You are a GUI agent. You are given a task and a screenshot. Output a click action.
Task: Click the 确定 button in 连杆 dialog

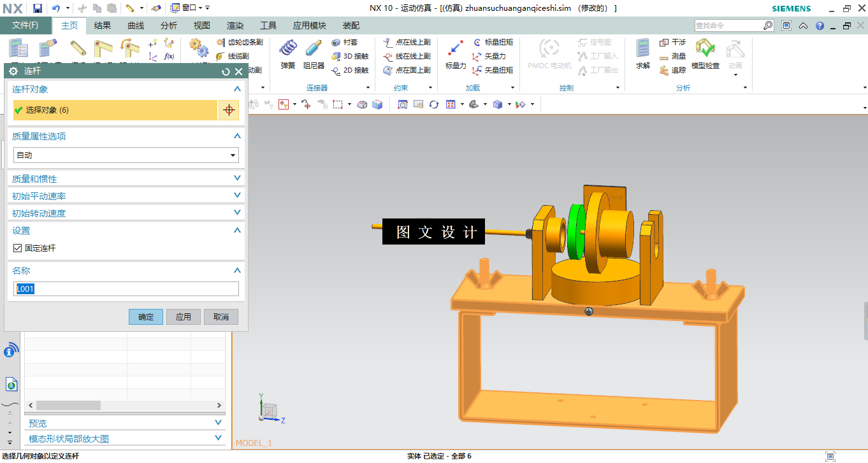[146, 317]
